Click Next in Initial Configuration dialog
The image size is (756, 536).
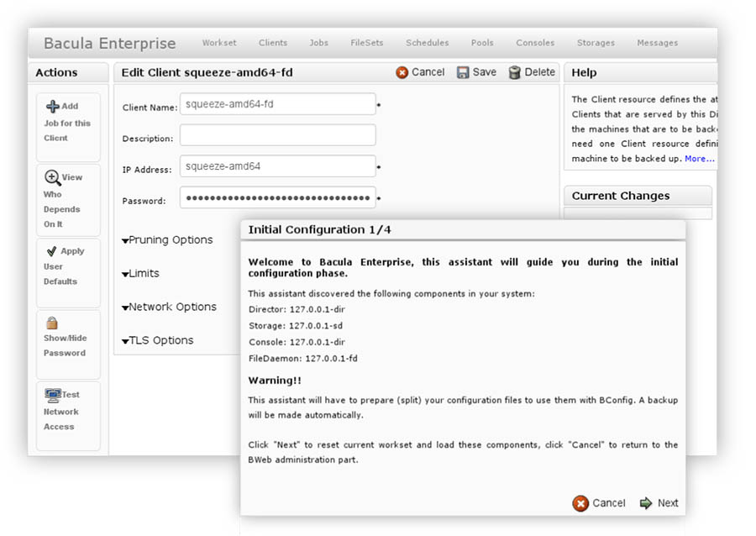tap(659, 503)
